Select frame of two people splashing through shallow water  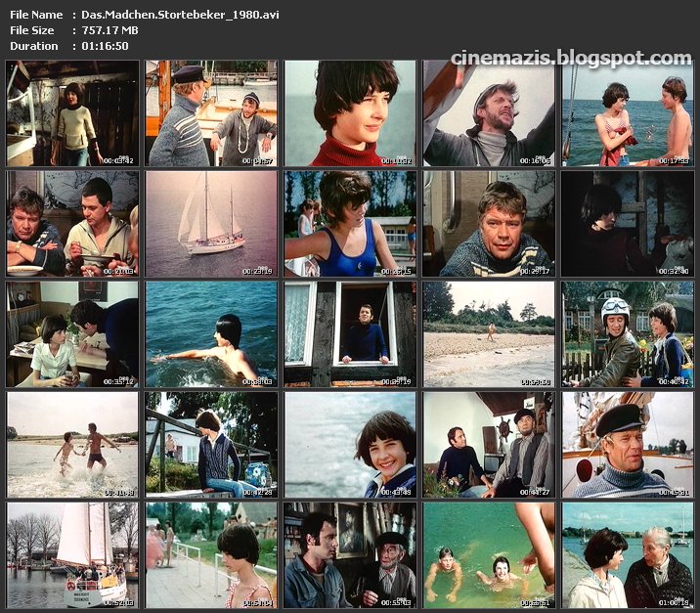point(72,445)
